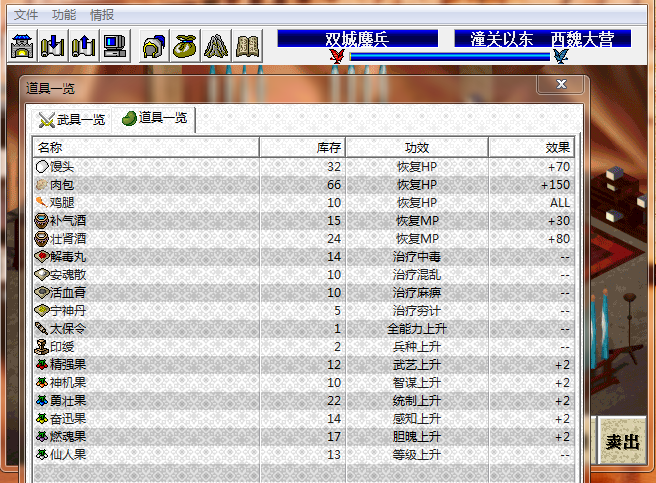Click the blue army strength bar
656x483 pixels.
click(x=449, y=57)
